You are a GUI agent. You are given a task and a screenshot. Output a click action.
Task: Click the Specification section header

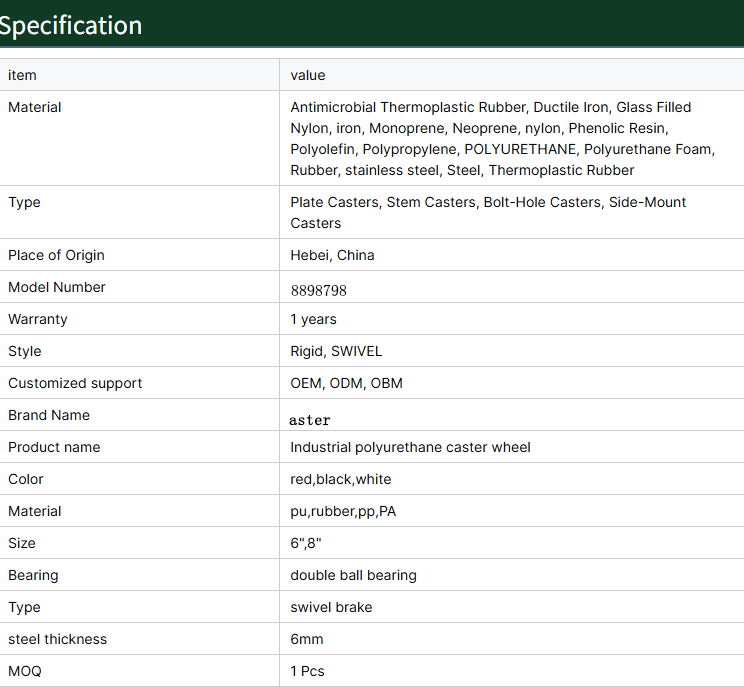point(70,25)
